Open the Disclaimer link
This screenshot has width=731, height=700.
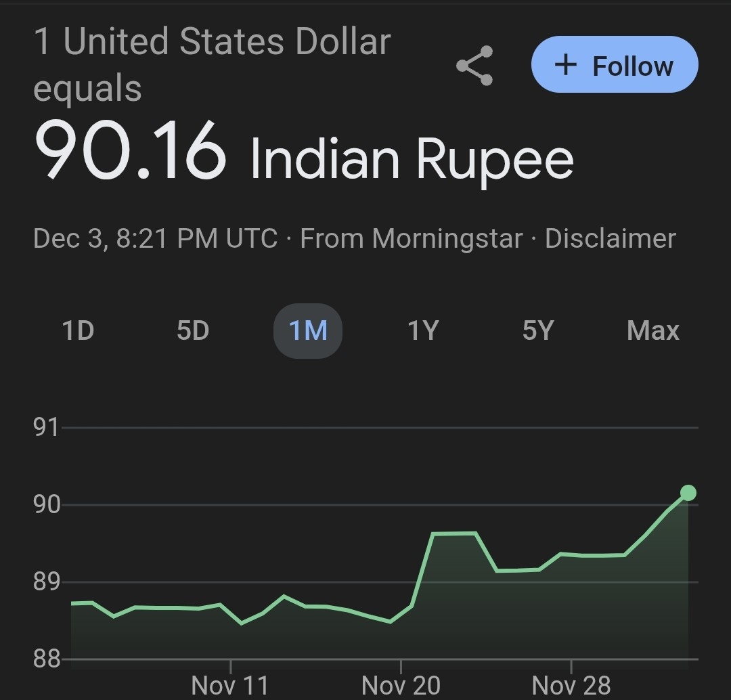pyautogui.click(x=610, y=238)
